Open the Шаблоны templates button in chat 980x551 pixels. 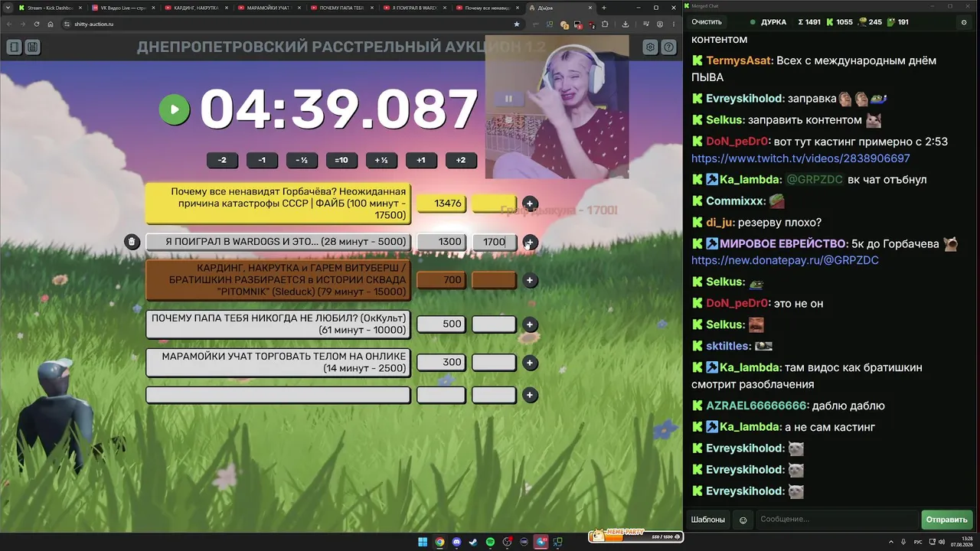click(708, 520)
